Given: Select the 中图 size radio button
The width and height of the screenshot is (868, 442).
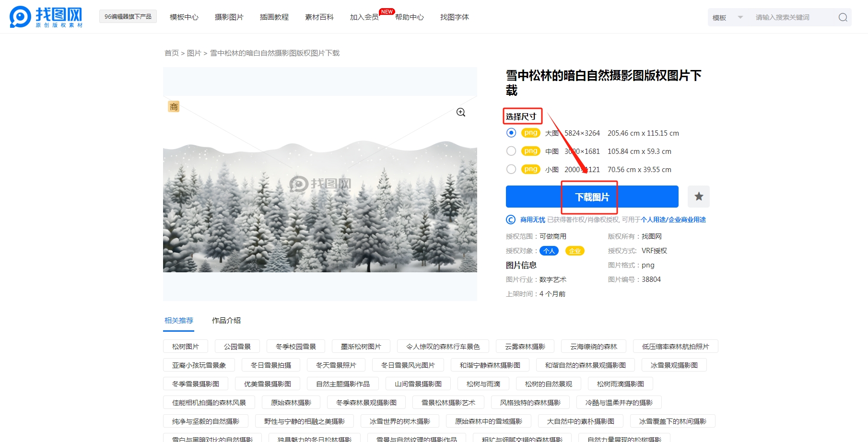Looking at the screenshot, I should pos(511,151).
